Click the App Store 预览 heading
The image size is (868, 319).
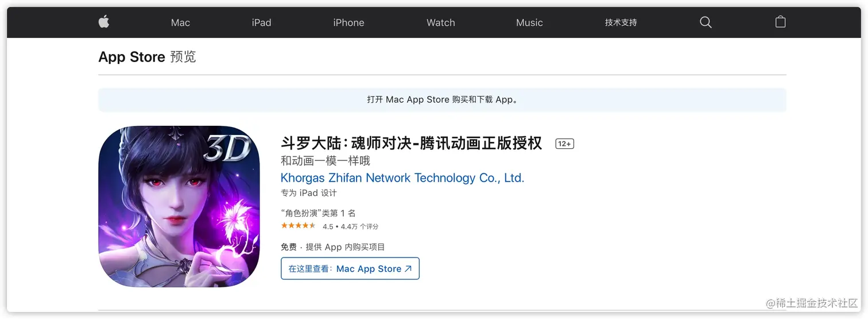point(147,57)
